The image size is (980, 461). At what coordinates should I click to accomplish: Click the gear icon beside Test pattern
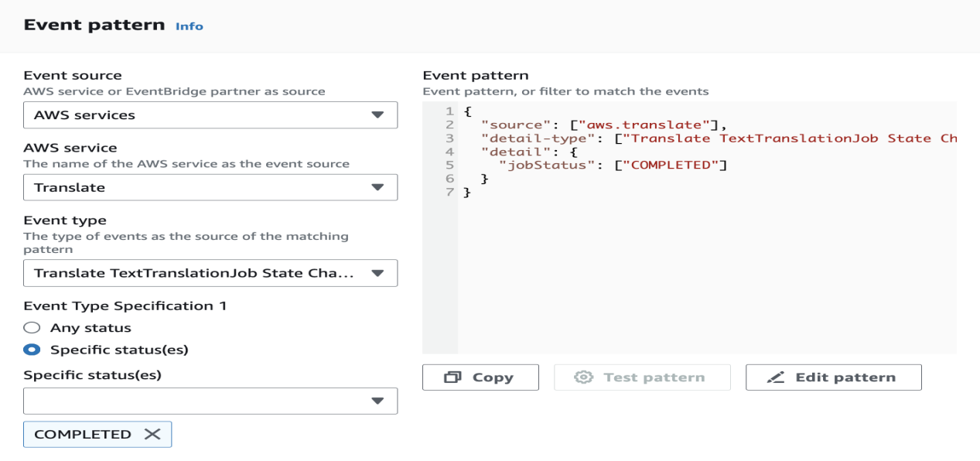point(583,377)
